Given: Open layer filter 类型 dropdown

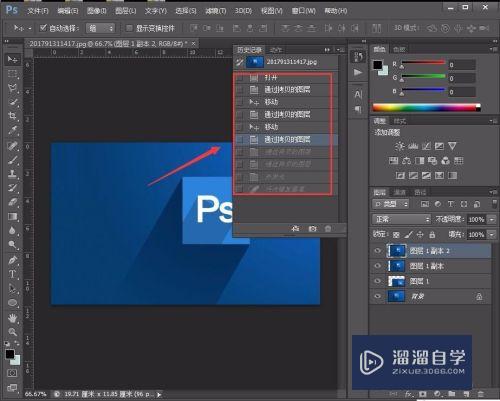Looking at the screenshot, I should click(390, 204).
